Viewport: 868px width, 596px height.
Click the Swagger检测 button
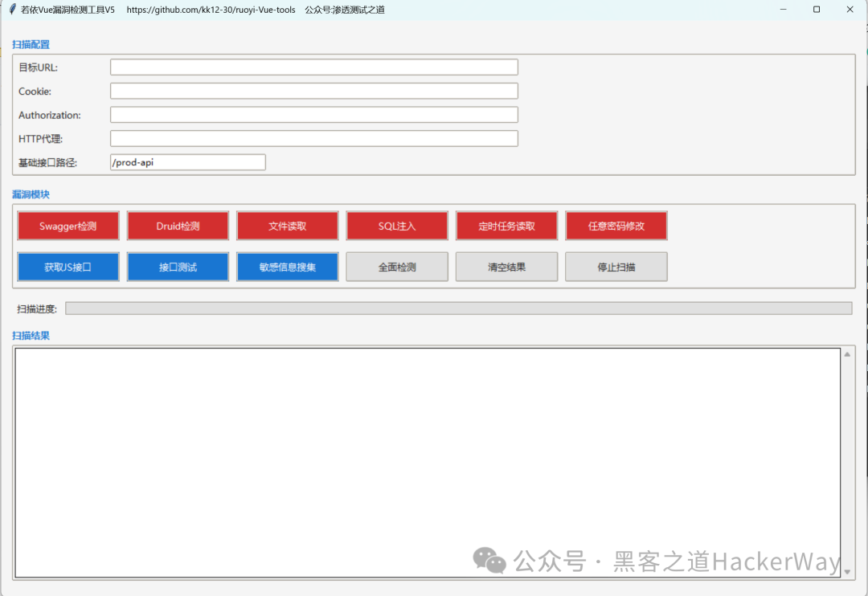point(68,226)
